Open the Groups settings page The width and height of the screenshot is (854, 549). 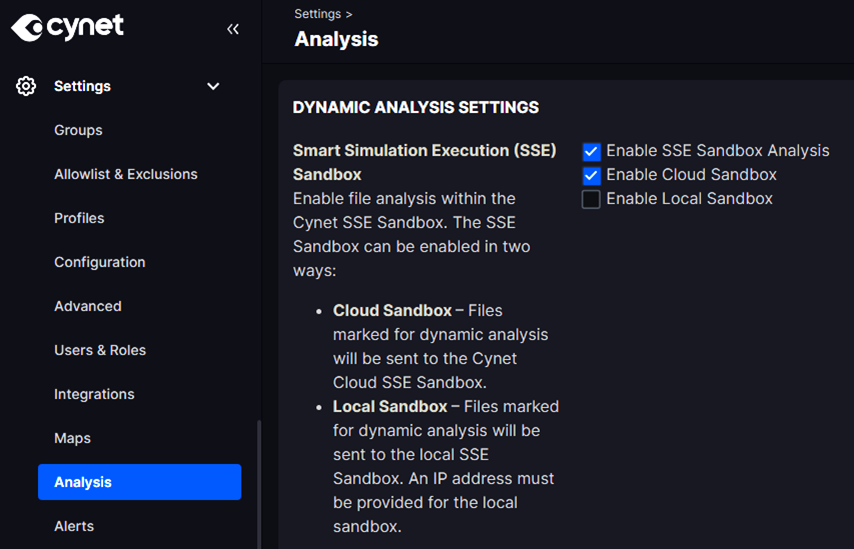click(78, 130)
